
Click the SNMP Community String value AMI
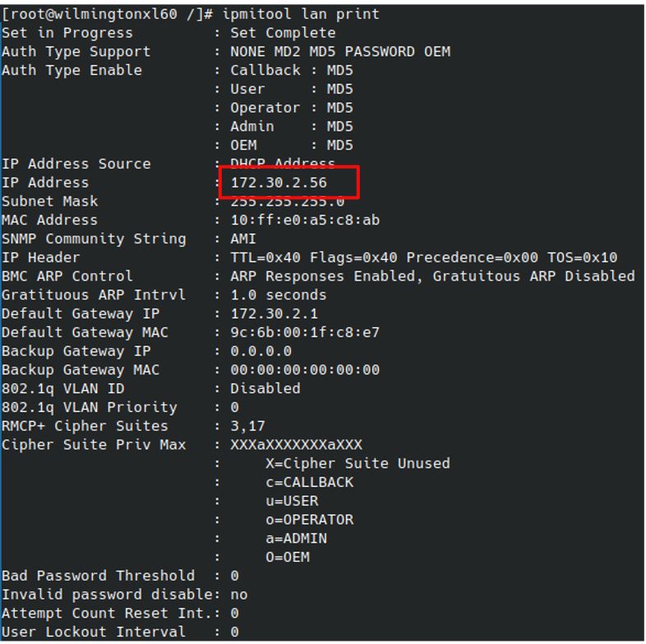pos(243,239)
